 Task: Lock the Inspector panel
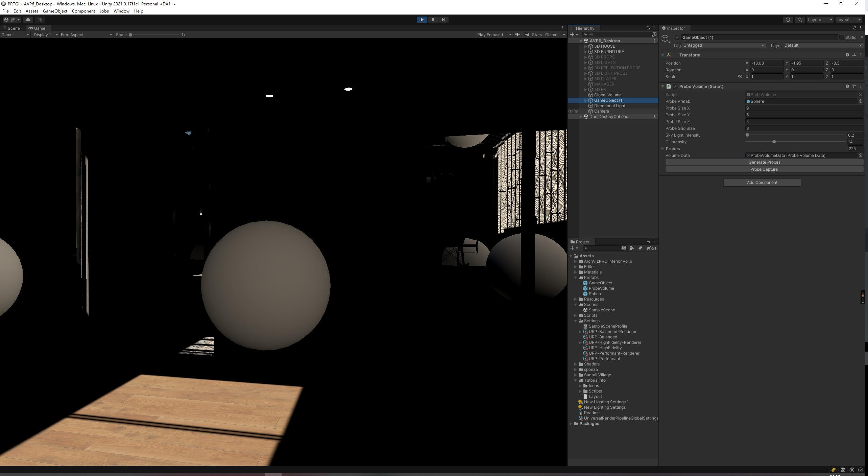point(855,28)
